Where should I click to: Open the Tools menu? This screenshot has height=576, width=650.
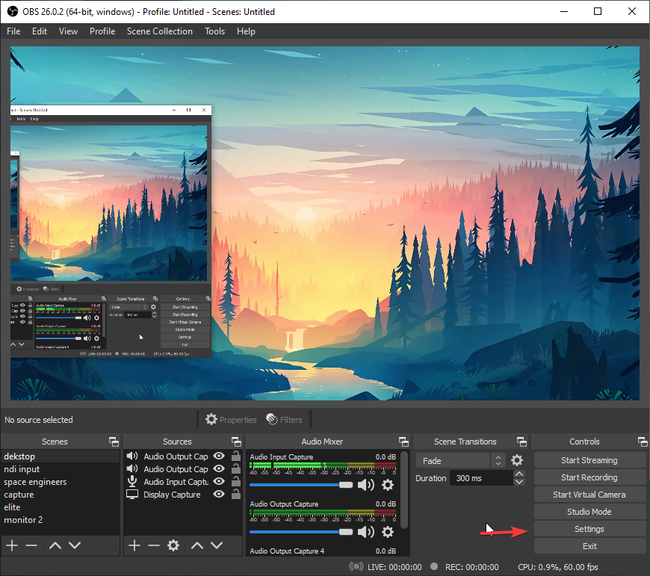coord(215,31)
